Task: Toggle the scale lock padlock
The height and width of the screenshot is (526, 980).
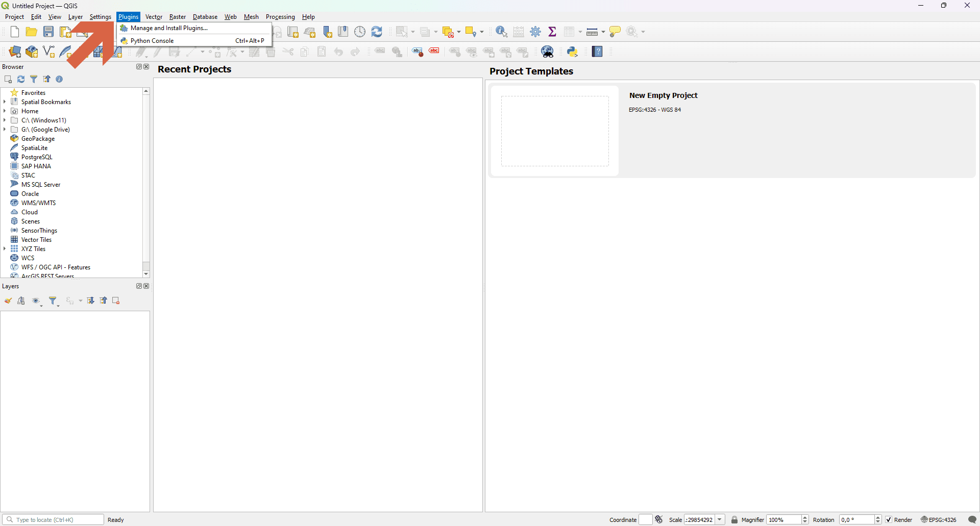Action: pyautogui.click(x=734, y=520)
